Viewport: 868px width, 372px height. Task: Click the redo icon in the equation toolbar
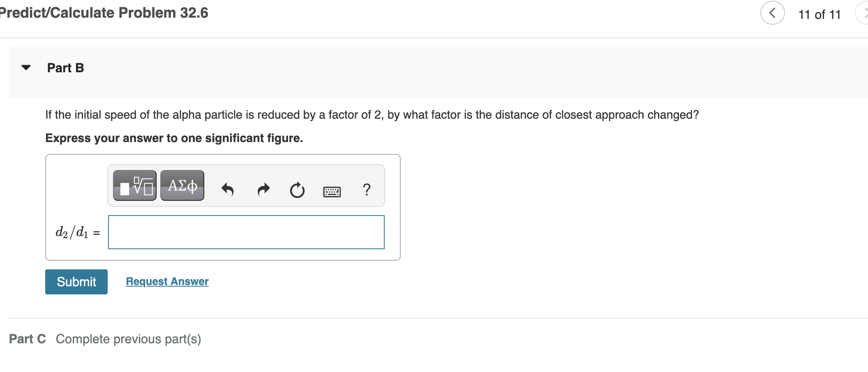click(x=263, y=189)
